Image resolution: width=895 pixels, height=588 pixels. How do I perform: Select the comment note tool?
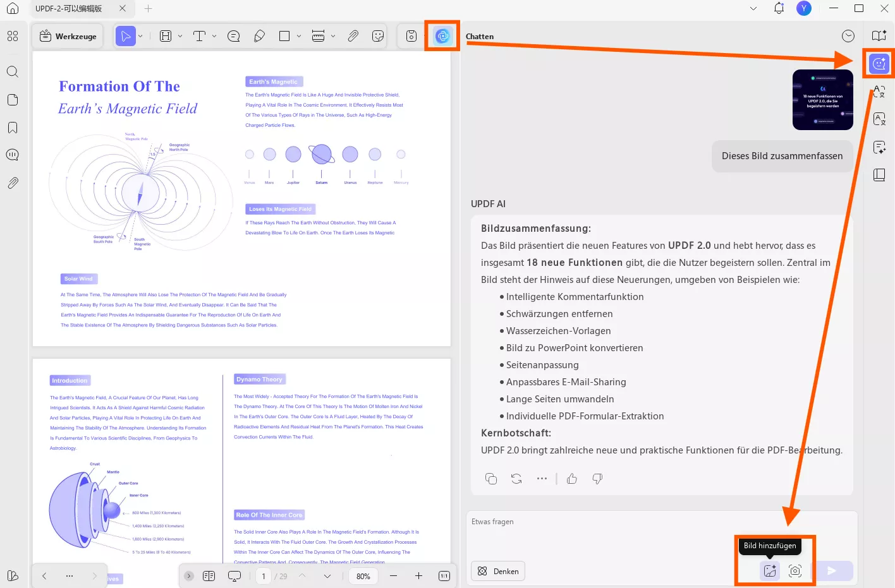click(x=233, y=36)
